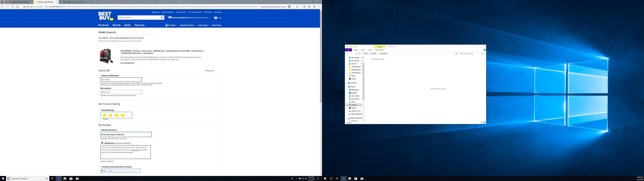Screen dimensions: 644x181
Task: Open File Explorer help icon
Action: click(485, 50)
